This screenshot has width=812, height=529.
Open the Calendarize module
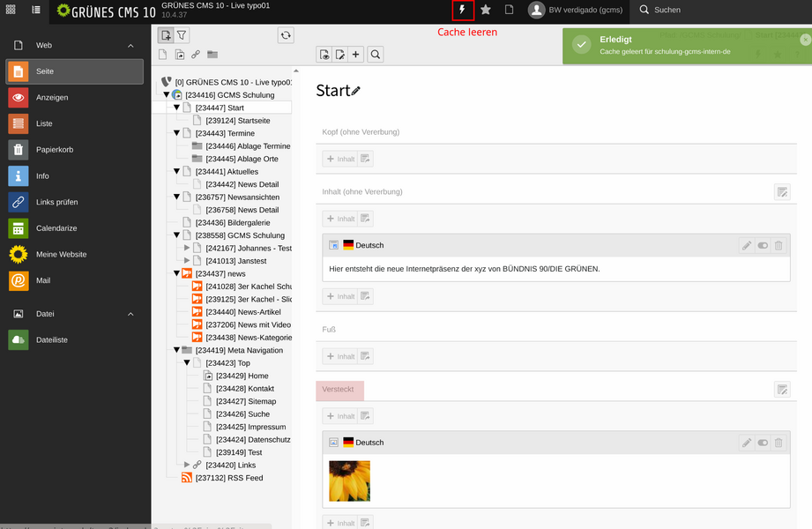[75, 228]
